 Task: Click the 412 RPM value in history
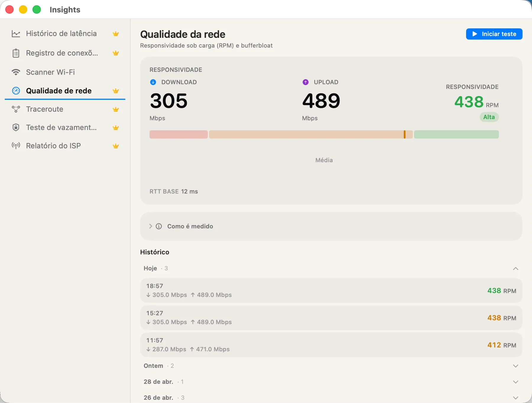pyautogui.click(x=502, y=345)
